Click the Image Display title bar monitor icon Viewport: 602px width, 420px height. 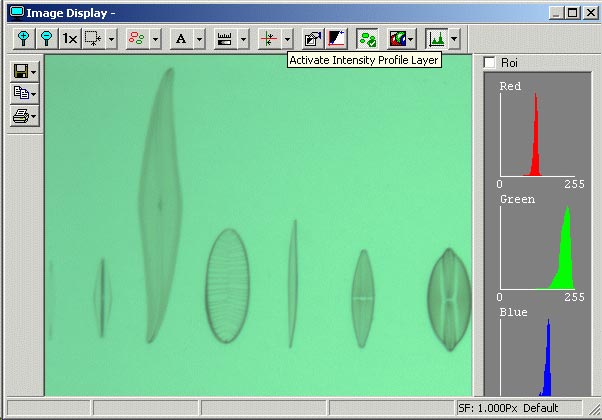[17, 13]
